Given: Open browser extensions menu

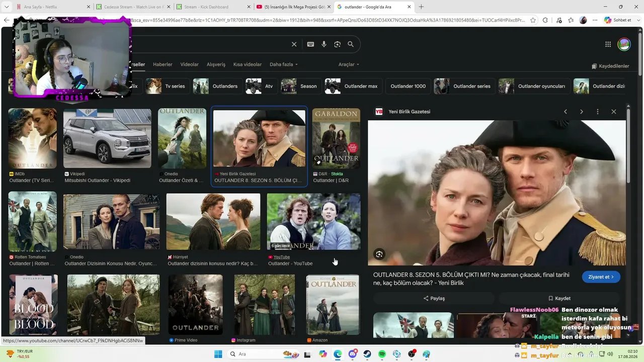Looking at the screenshot, I should (x=545, y=20).
